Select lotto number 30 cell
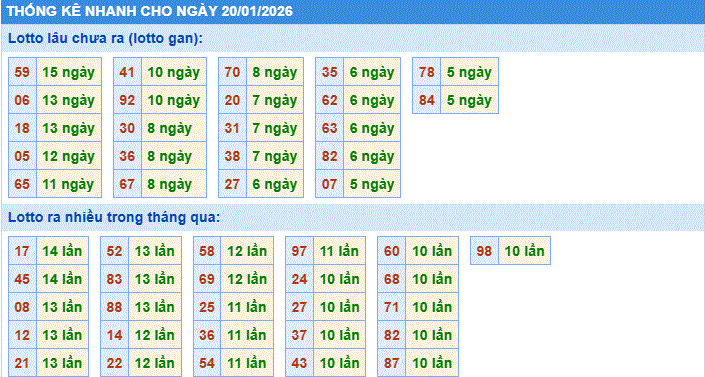 (x=127, y=128)
